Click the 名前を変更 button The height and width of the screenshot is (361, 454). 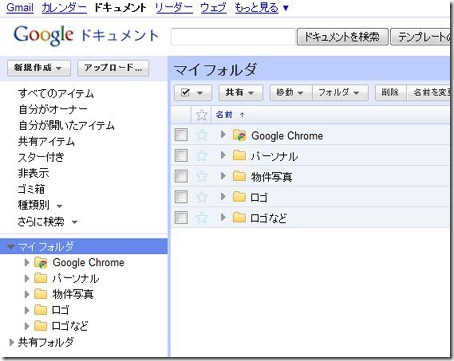coord(428,92)
